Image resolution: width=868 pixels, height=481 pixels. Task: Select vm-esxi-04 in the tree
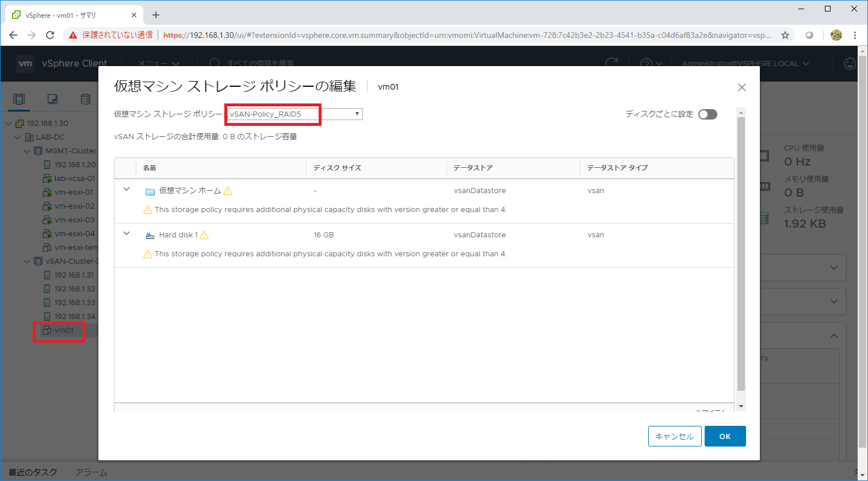pyautogui.click(x=74, y=234)
